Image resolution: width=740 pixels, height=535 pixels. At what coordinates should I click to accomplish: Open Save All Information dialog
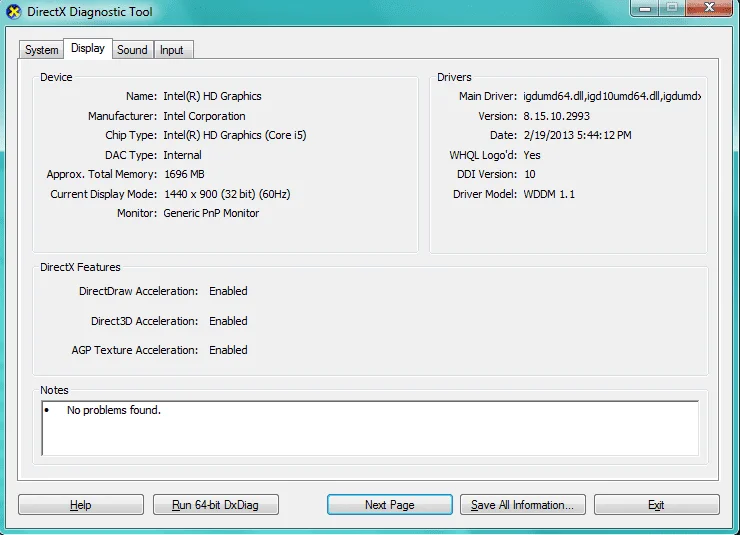(x=523, y=505)
